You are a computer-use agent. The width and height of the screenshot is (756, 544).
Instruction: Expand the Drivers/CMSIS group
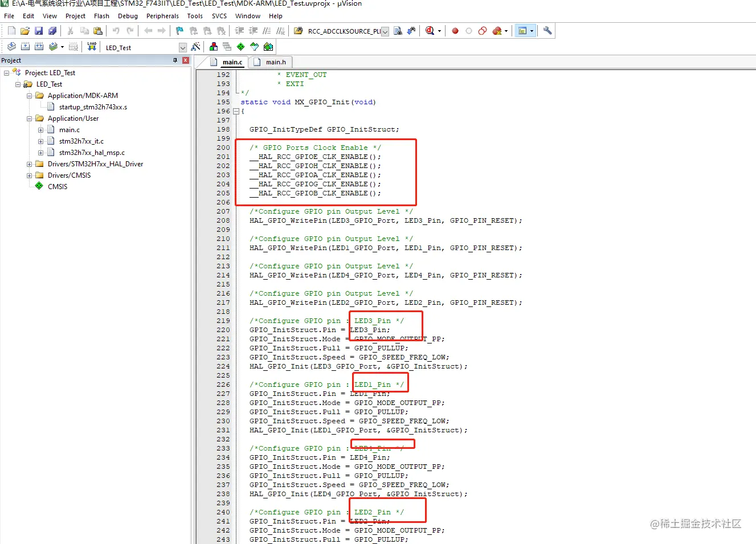point(29,175)
